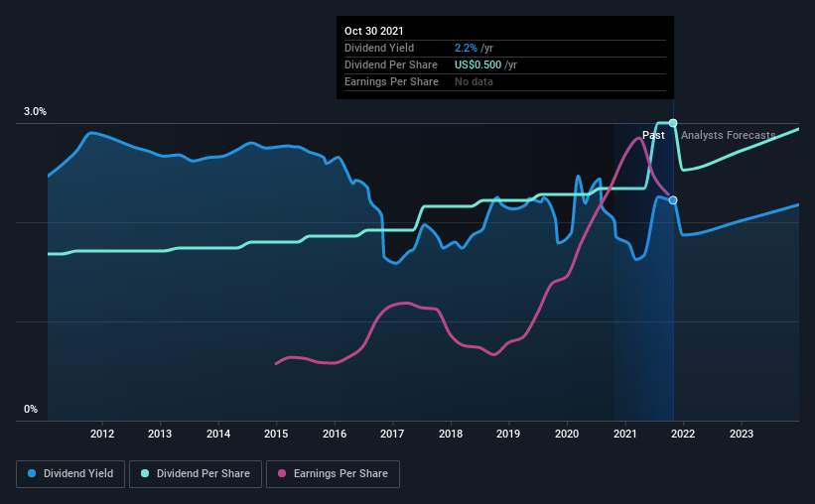The height and width of the screenshot is (504, 815).
Task: Click the Analysts Forecasts label
Action: tap(729, 135)
